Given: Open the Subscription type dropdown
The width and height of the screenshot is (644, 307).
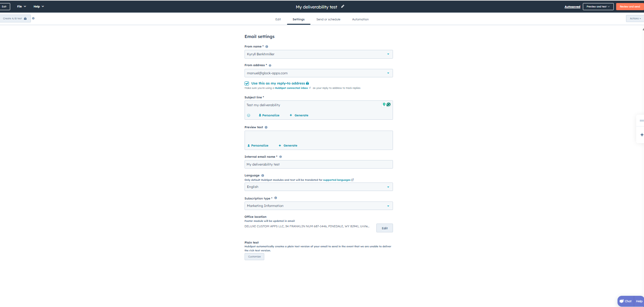Looking at the screenshot, I should [319, 206].
